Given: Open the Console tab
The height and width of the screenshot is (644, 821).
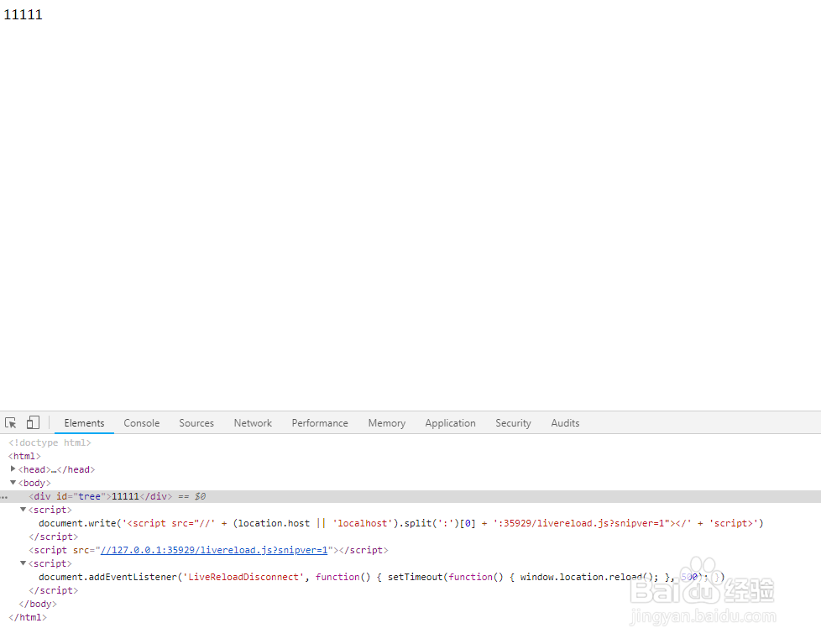Looking at the screenshot, I should click(x=141, y=423).
